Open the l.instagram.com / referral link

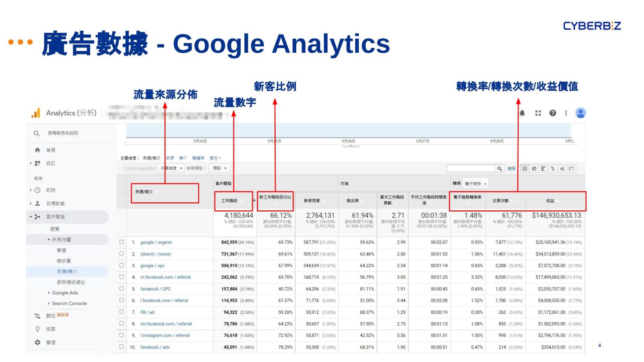pyautogui.click(x=165, y=335)
